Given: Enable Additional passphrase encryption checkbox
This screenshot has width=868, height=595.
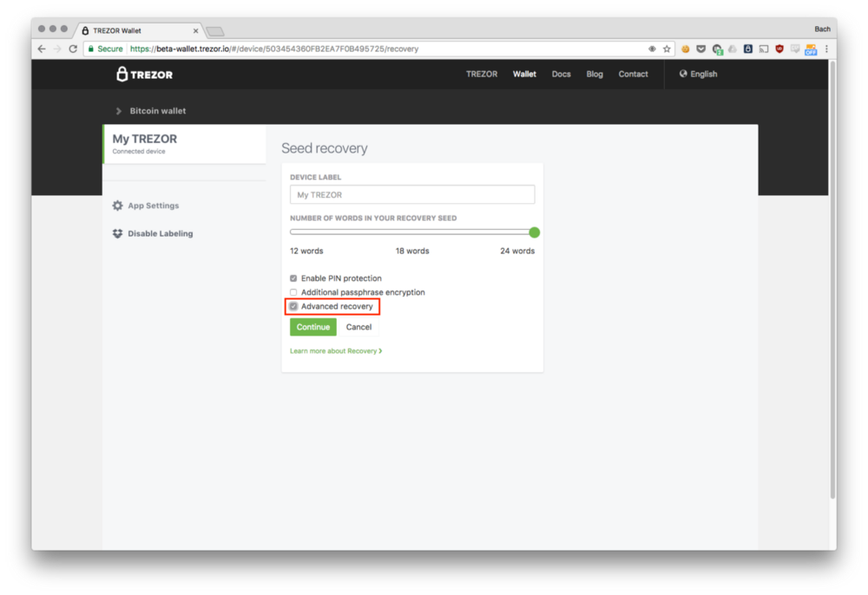Looking at the screenshot, I should [x=293, y=292].
